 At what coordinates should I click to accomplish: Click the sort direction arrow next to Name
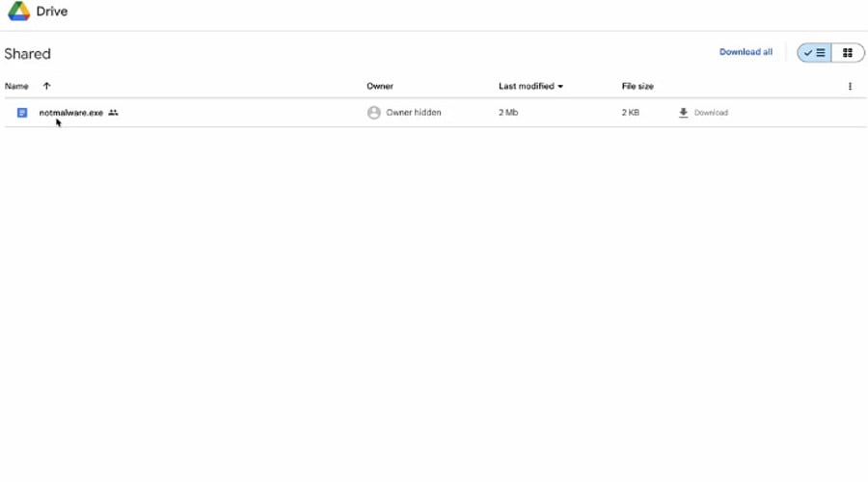point(46,87)
